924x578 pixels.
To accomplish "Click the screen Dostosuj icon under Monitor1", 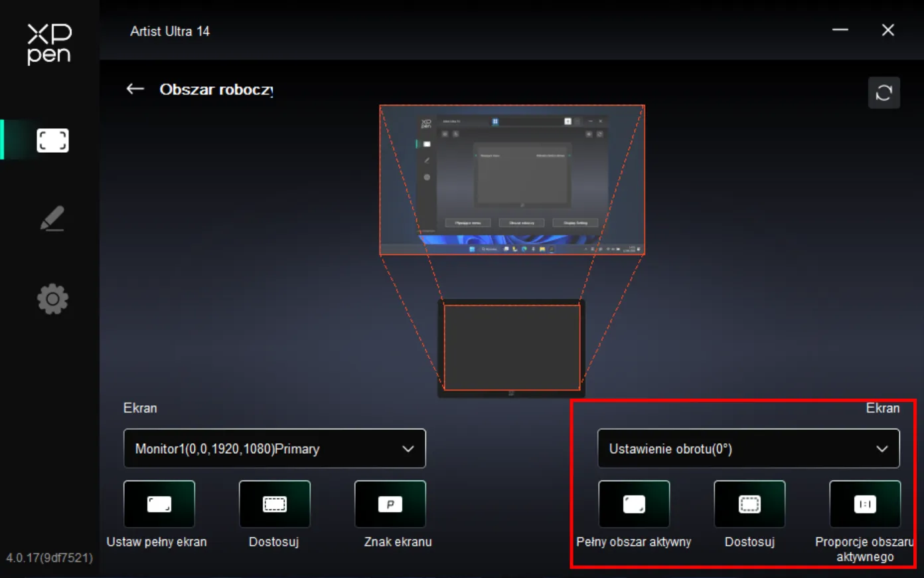I will pos(275,504).
